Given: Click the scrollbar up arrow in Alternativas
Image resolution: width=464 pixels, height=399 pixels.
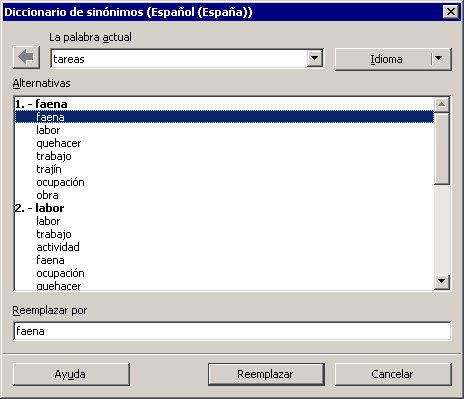Looking at the screenshot, I should [442, 104].
